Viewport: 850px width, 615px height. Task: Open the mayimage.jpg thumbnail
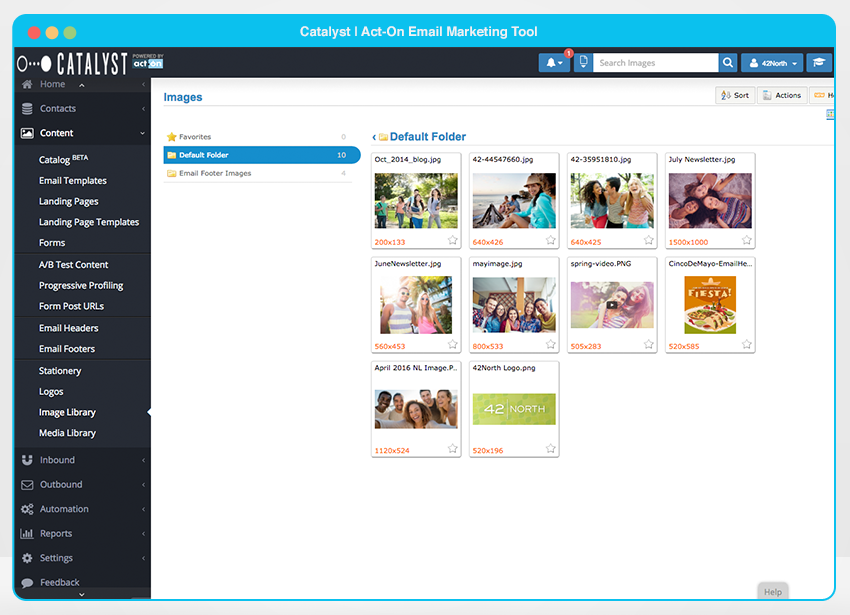click(x=514, y=305)
